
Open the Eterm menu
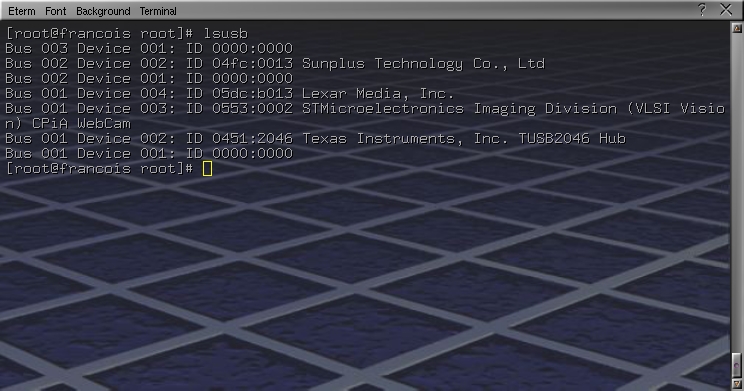coord(22,11)
